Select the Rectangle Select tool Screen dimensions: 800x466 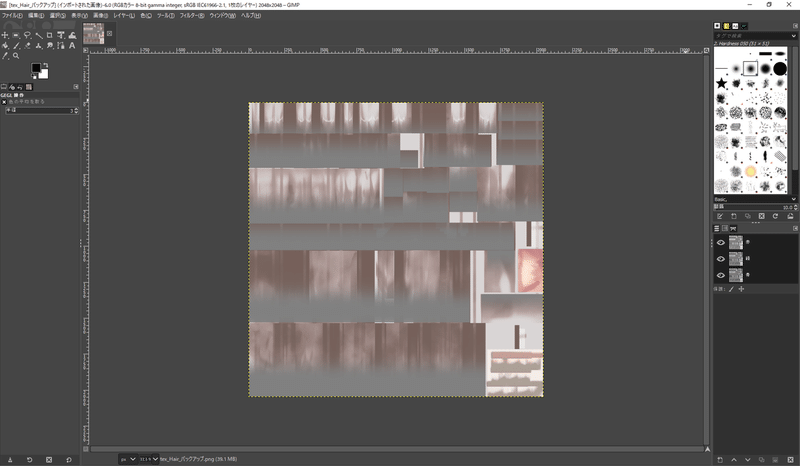pos(16,35)
